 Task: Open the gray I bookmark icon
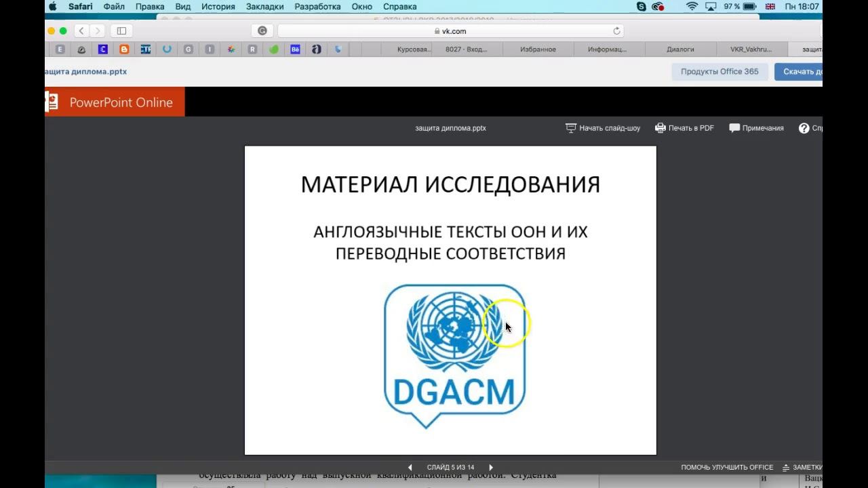point(210,49)
